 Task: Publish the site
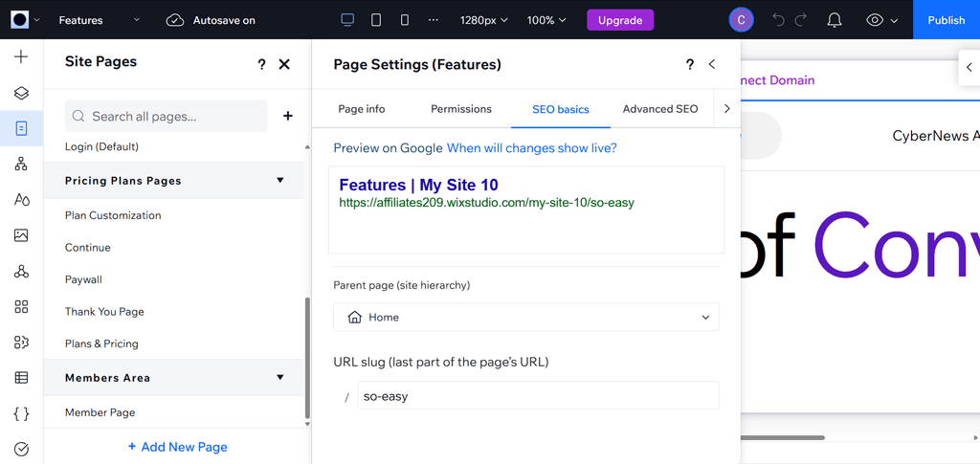click(x=947, y=20)
